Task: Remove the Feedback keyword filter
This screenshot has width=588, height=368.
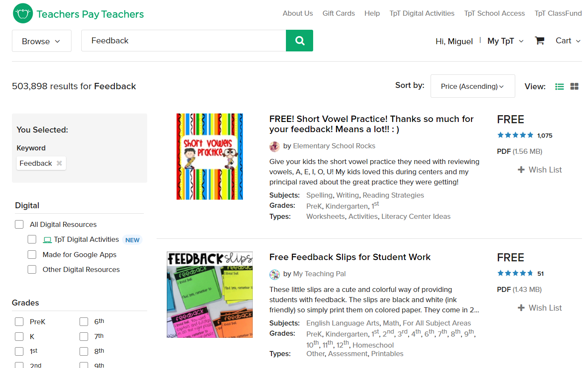Action: click(x=59, y=163)
